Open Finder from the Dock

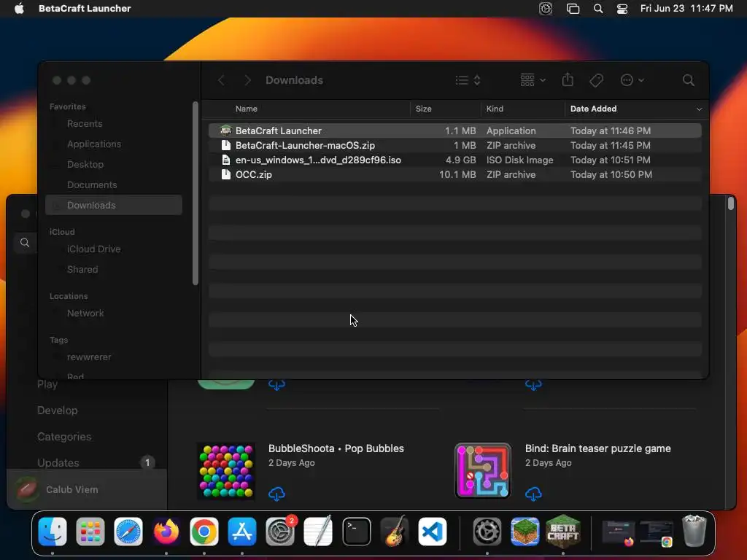tap(52, 532)
